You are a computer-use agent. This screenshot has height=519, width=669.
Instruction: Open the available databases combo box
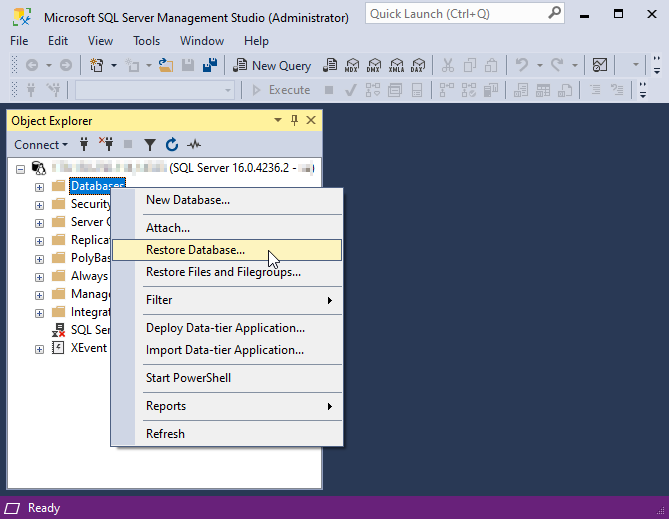tap(154, 90)
